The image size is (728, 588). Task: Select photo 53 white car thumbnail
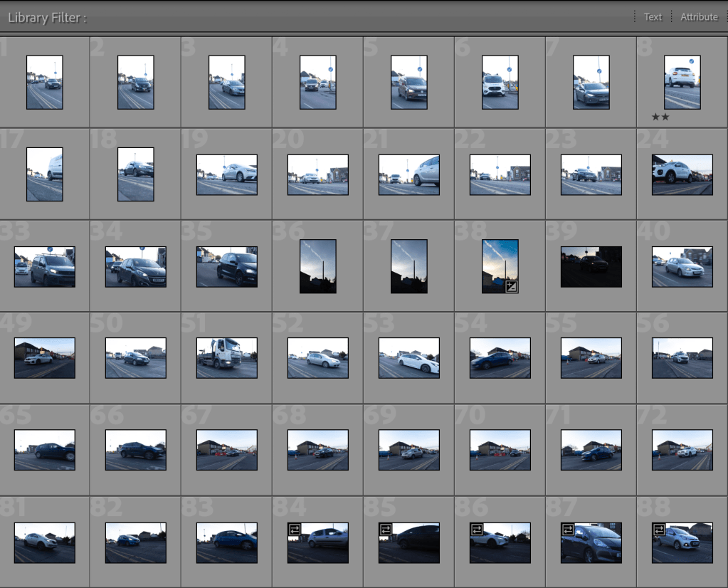(409, 358)
